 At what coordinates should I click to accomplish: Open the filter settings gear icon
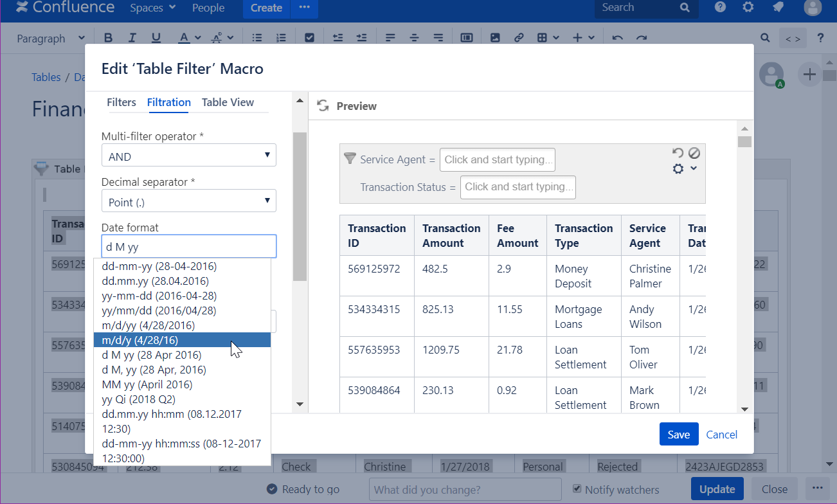pos(678,169)
